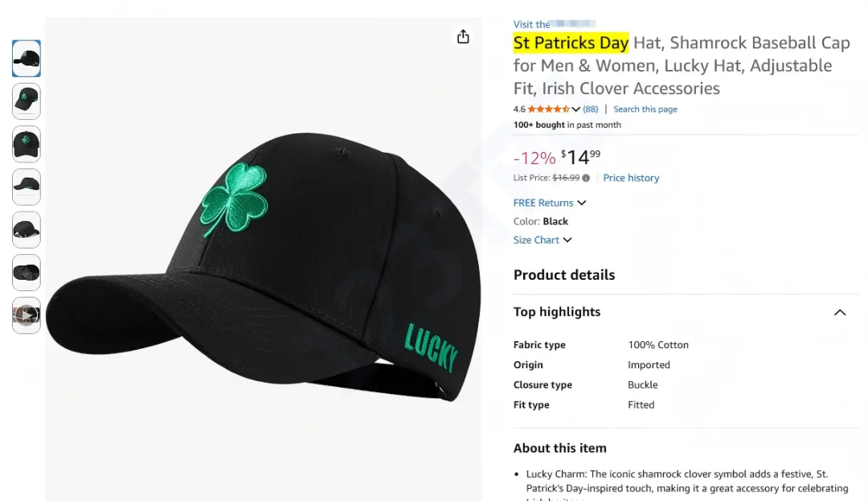
Task: Collapse the Top highlights section
Action: 840,312
